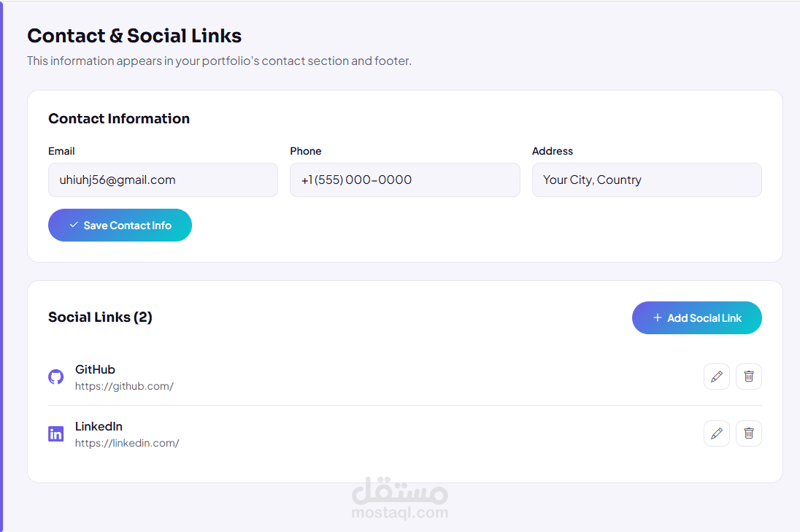Image resolution: width=800 pixels, height=532 pixels.
Task: Click the Contact & Social Links page title
Action: point(134,36)
